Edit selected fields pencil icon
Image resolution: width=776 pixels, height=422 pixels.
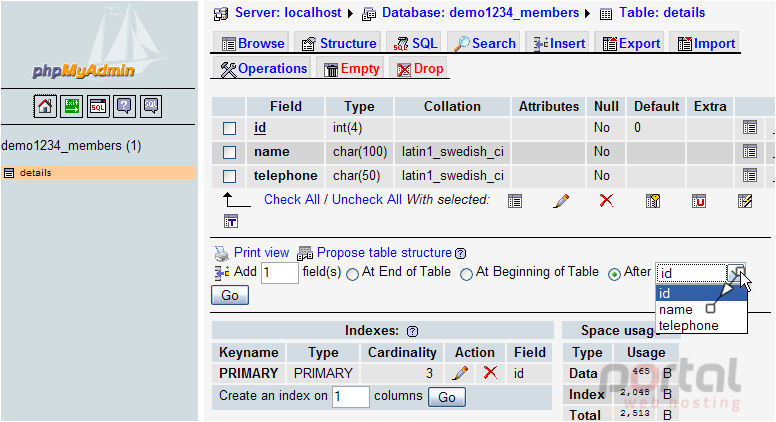[x=561, y=201]
